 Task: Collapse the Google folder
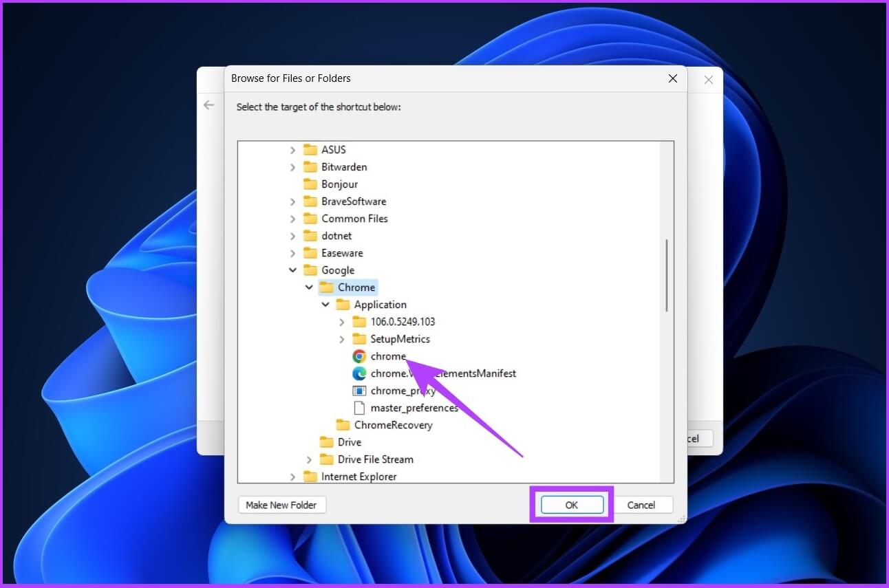click(292, 270)
